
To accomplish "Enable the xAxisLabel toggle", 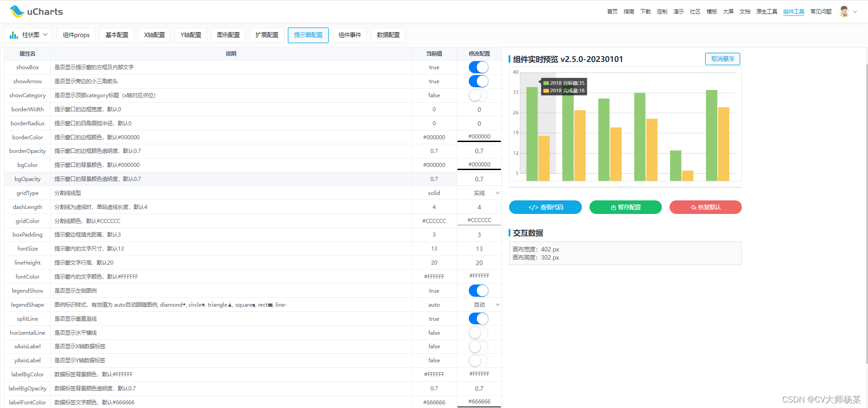I will (x=478, y=346).
